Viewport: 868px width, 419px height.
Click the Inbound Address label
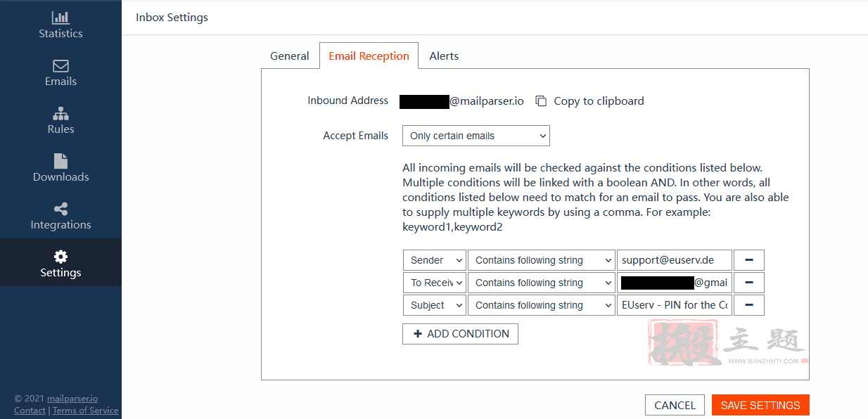click(347, 101)
